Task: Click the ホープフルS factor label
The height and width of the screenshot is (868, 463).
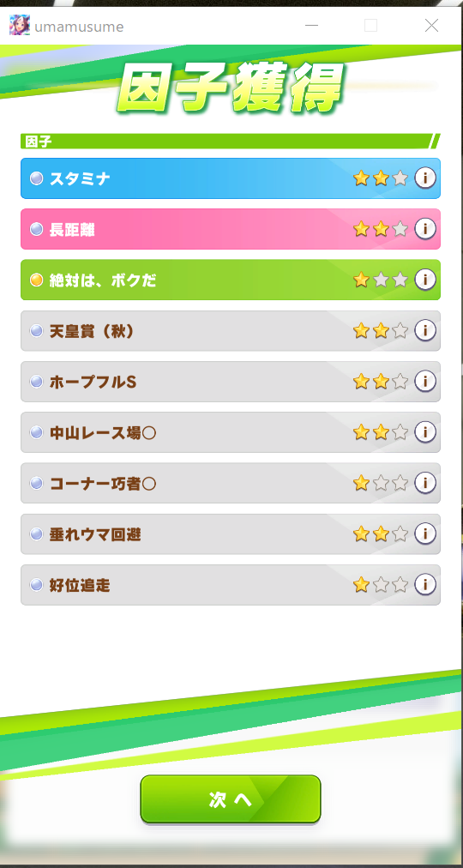Action: (x=93, y=382)
